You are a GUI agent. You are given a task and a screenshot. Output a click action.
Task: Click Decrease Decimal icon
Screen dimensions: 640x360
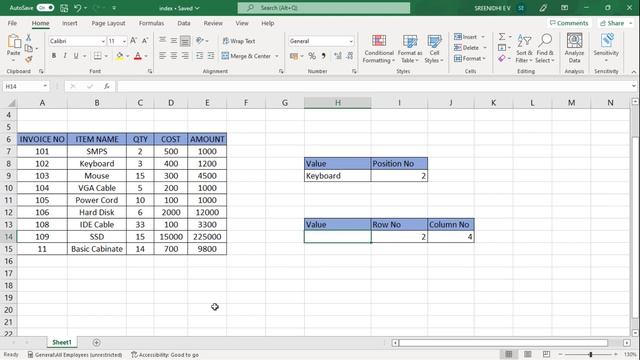pos(350,56)
